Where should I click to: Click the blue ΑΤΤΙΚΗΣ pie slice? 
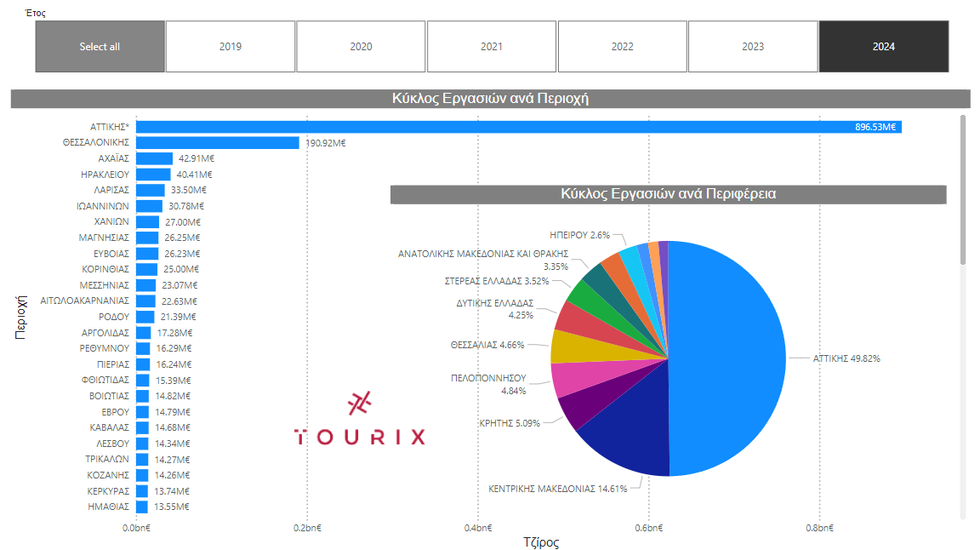(732, 358)
